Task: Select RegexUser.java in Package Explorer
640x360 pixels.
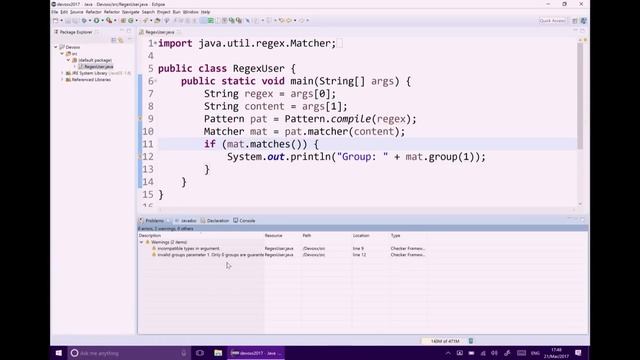Action: coord(96,67)
